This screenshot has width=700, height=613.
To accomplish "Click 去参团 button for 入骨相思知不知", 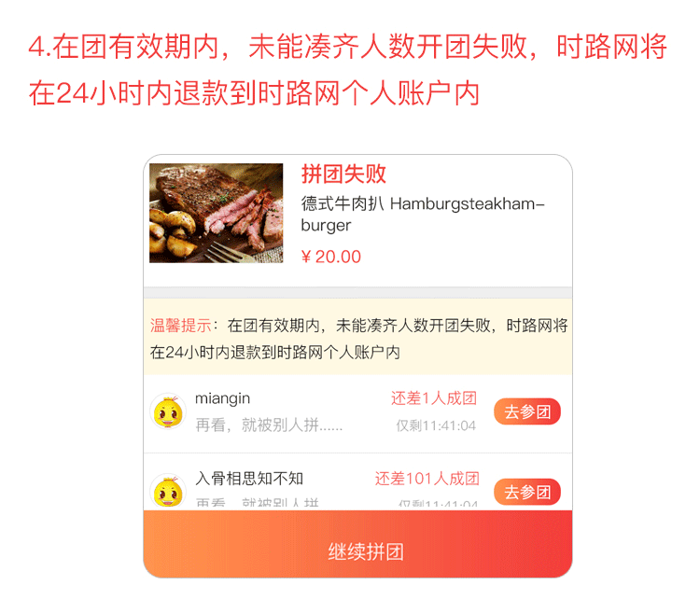I will click(x=527, y=492).
